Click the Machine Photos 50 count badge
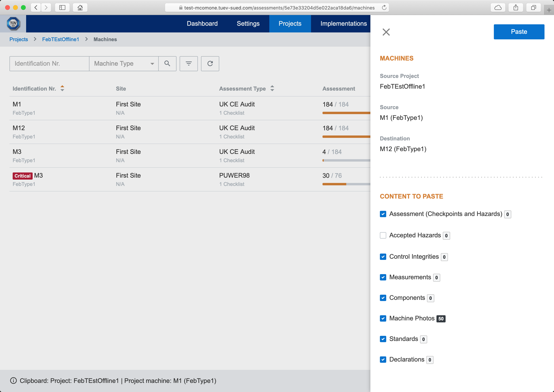Screen dimensions: 554x392 (x=441, y=318)
